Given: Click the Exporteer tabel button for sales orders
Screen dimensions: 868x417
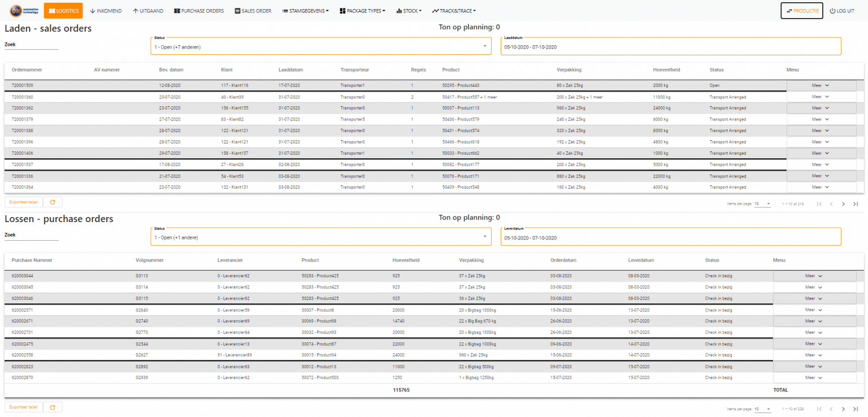Looking at the screenshot, I should 23,202.
